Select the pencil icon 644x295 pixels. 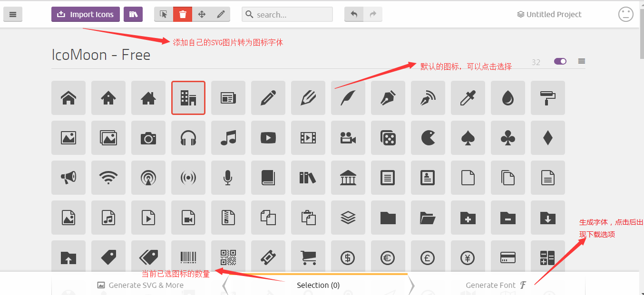(268, 98)
